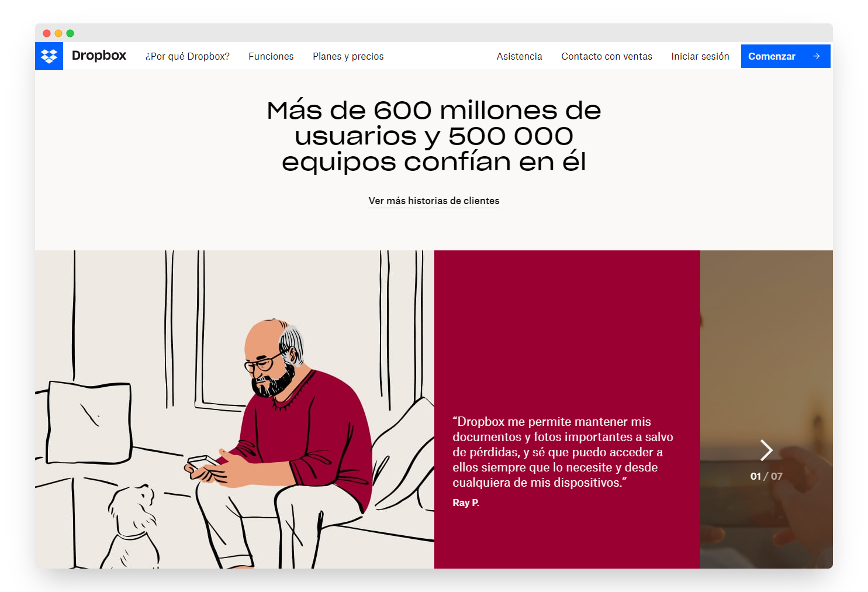Click the illustration of man with phone
The image size is (868, 592).
click(x=234, y=409)
